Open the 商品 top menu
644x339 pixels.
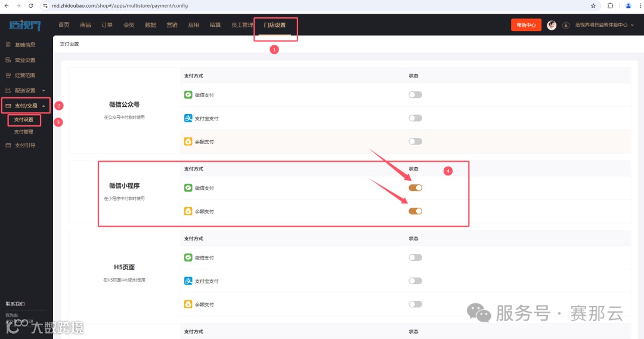click(85, 25)
